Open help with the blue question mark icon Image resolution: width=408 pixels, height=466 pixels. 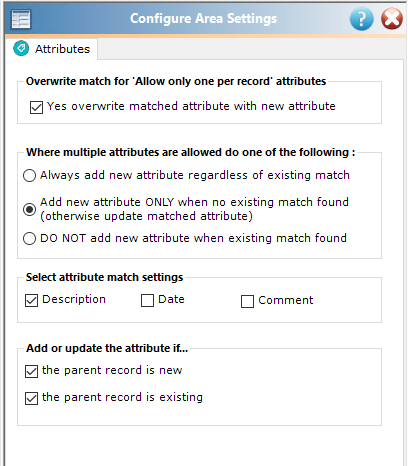pyautogui.click(x=361, y=19)
